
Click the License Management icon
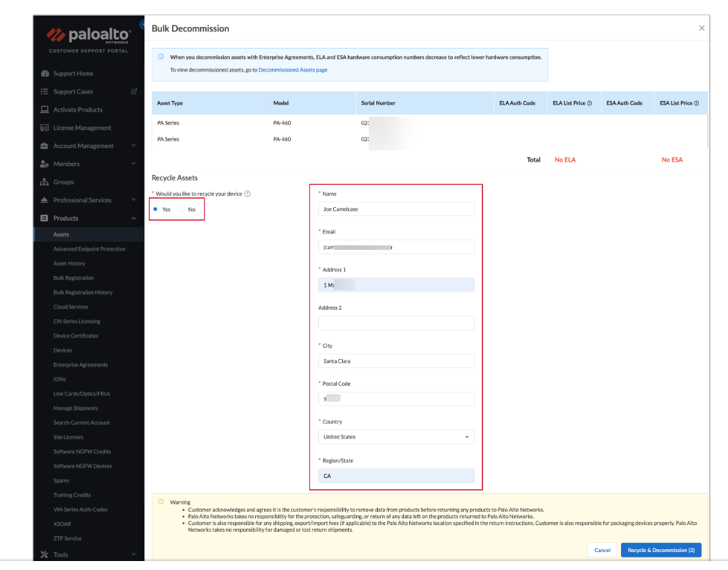pos(45,128)
